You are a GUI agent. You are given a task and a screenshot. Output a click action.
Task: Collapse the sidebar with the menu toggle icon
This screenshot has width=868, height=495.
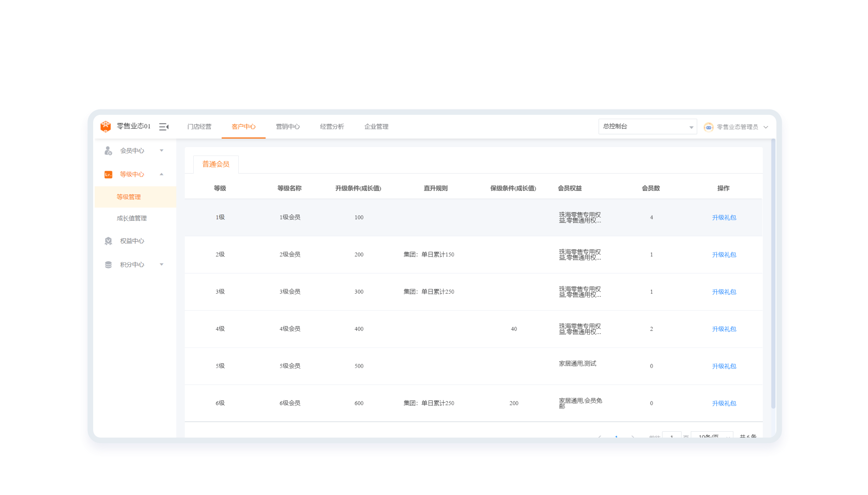pos(164,126)
